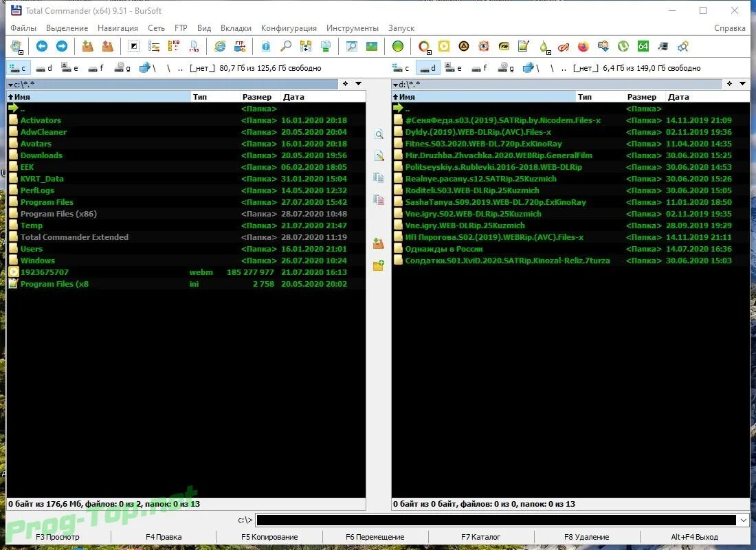Click the F7 Каталог button
Screen dimensions: 756x550
[480, 537]
